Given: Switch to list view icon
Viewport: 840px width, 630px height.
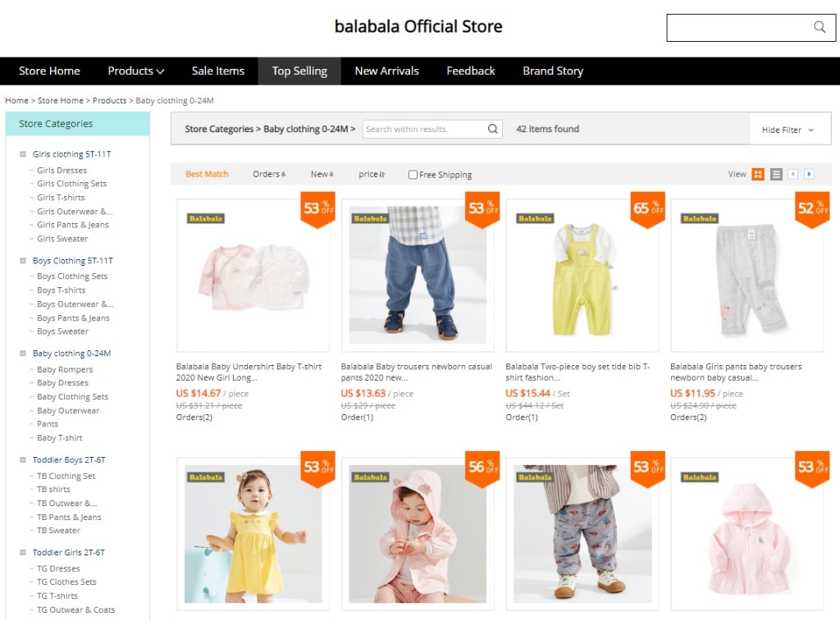Looking at the screenshot, I should pos(776,174).
